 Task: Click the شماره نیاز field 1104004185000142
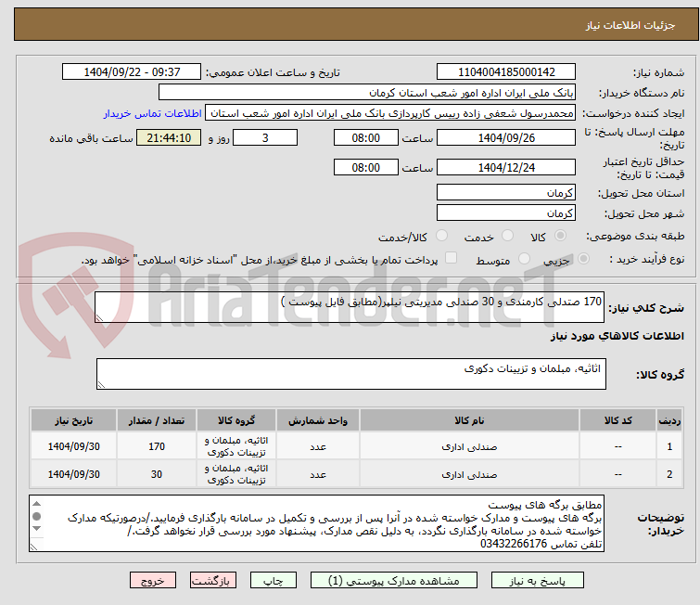coord(506,72)
